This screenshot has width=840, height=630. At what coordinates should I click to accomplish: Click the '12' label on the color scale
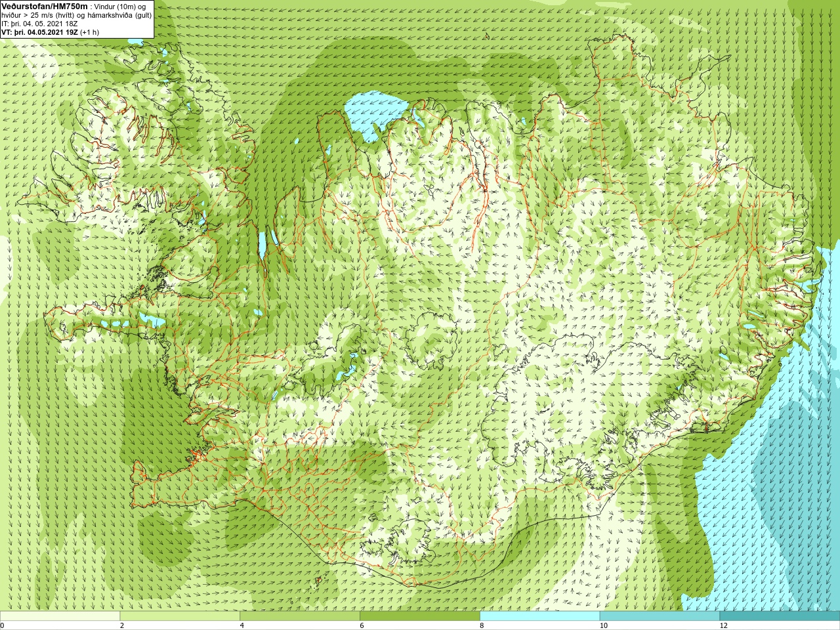pos(724,625)
